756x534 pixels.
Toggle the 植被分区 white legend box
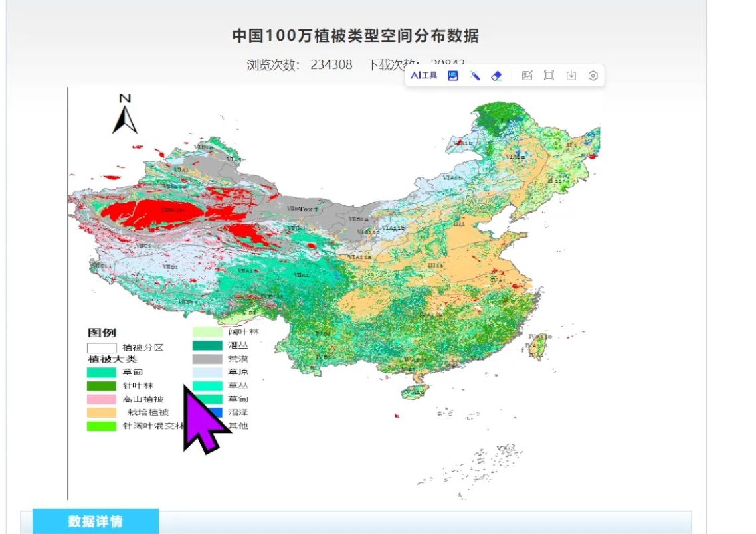point(102,348)
